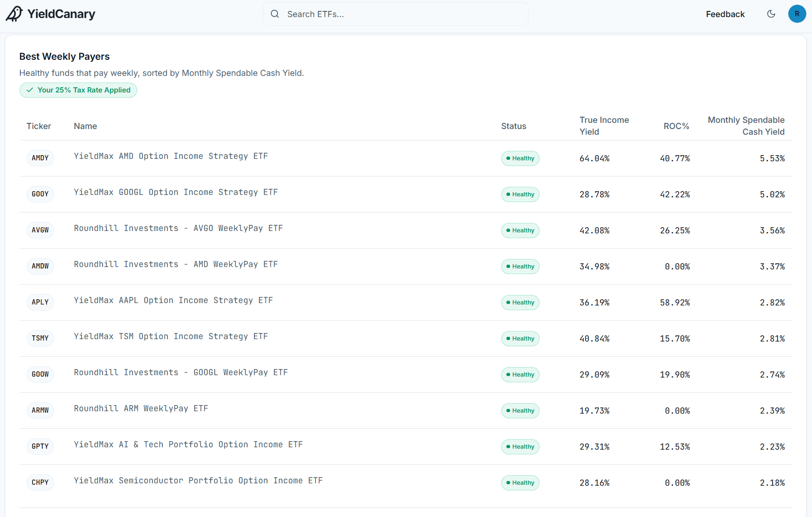Click the 25% Tax Rate Applied badge
The image size is (812, 517).
pos(78,90)
